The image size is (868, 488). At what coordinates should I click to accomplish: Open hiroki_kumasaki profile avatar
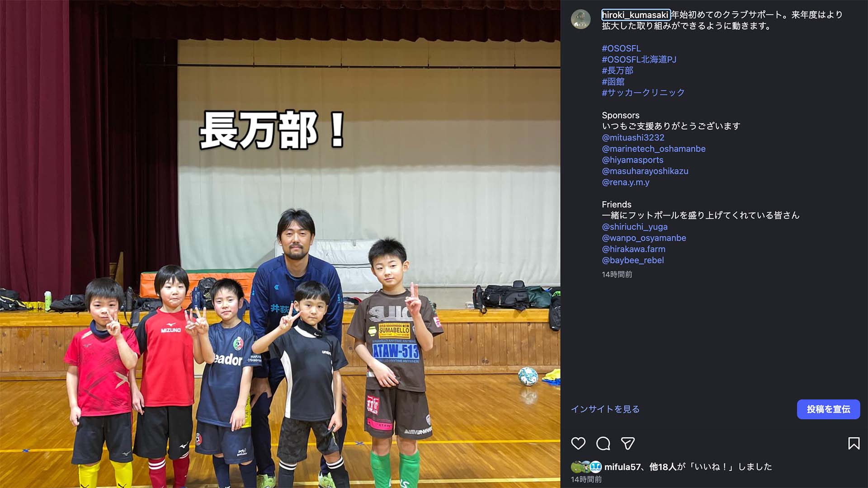click(x=580, y=19)
